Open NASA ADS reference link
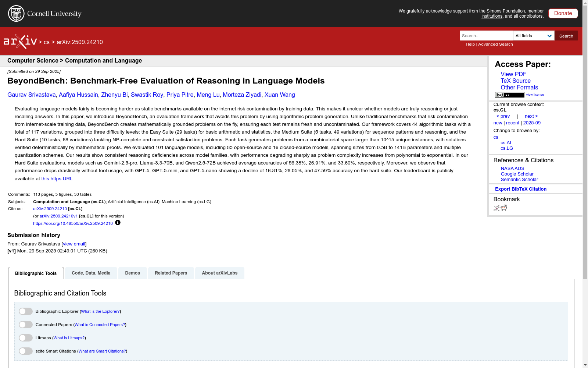The height and width of the screenshot is (368, 588). pyautogui.click(x=512, y=169)
